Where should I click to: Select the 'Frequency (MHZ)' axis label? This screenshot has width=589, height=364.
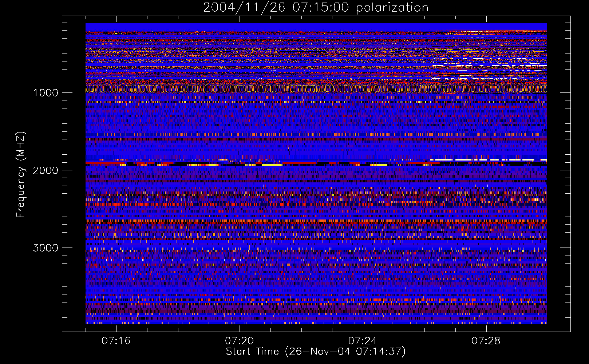(21, 175)
